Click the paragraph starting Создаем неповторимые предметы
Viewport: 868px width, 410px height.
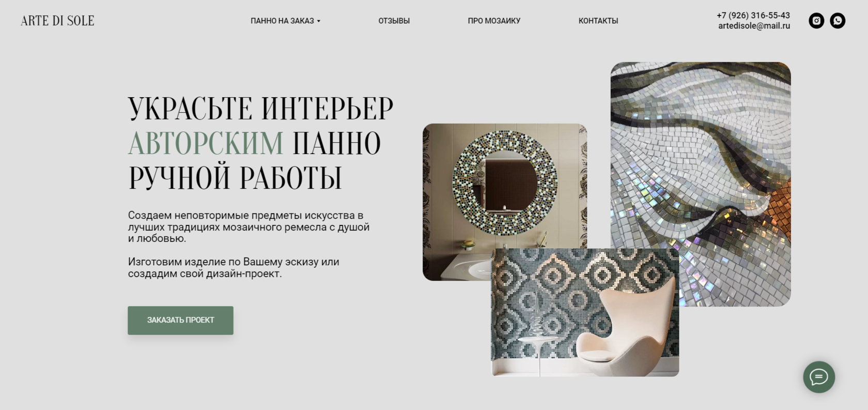249,227
